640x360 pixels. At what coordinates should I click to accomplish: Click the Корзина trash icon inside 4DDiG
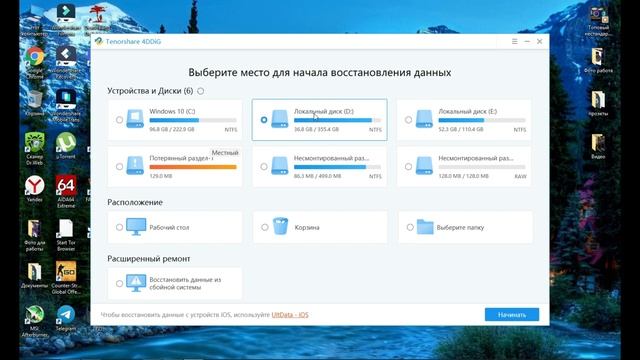280,226
